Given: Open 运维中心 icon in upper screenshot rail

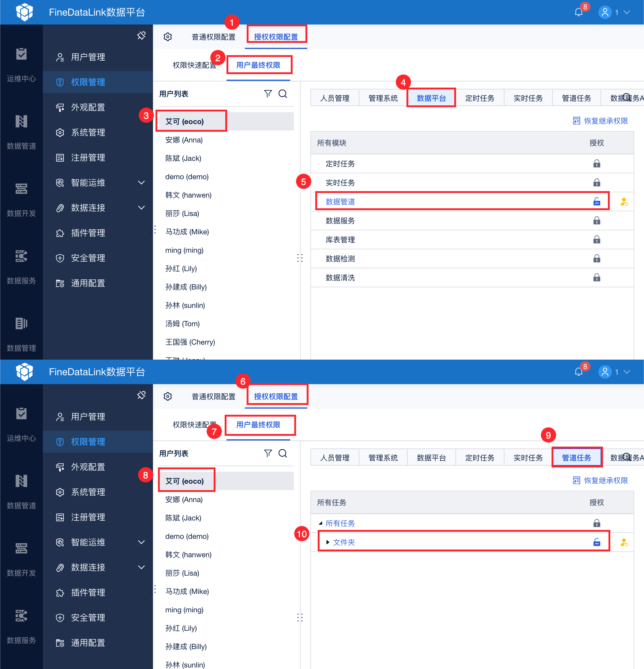Looking at the screenshot, I should [x=21, y=54].
